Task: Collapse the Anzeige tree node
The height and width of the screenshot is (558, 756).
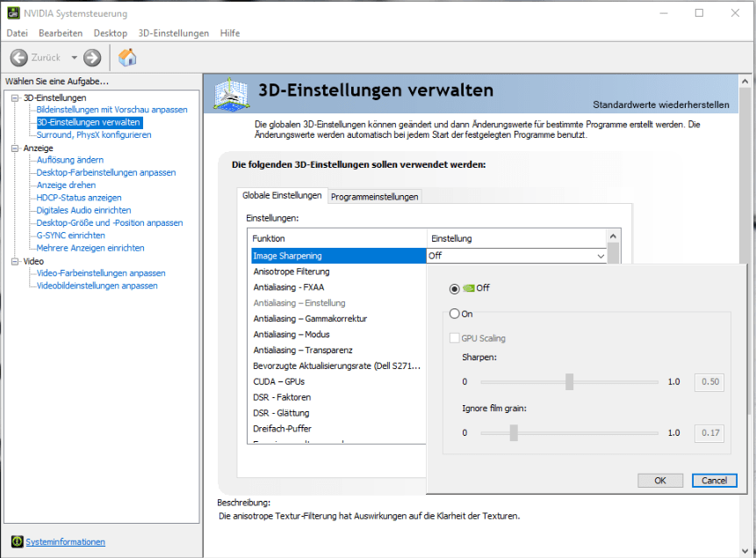Action: [x=15, y=149]
